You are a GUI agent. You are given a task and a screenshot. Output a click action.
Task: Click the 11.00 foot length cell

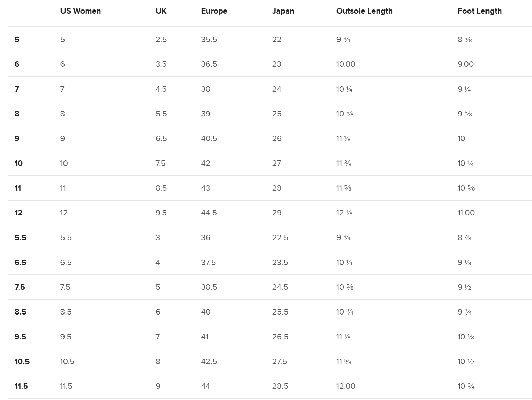point(466,213)
